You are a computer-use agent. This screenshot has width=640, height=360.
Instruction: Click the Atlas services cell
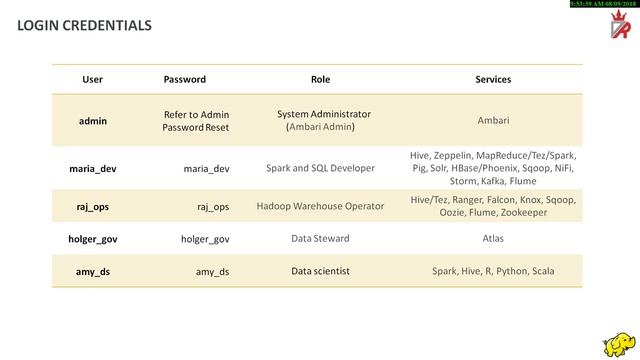493,238
